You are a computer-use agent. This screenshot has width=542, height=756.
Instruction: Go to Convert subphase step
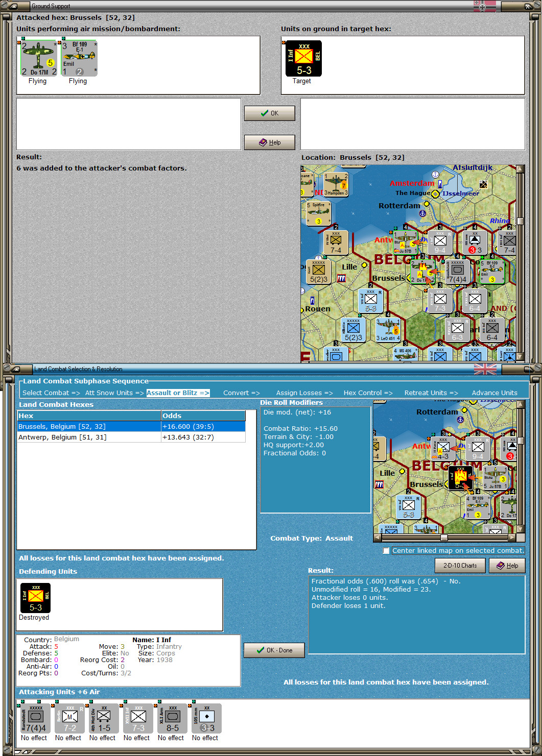(x=242, y=393)
